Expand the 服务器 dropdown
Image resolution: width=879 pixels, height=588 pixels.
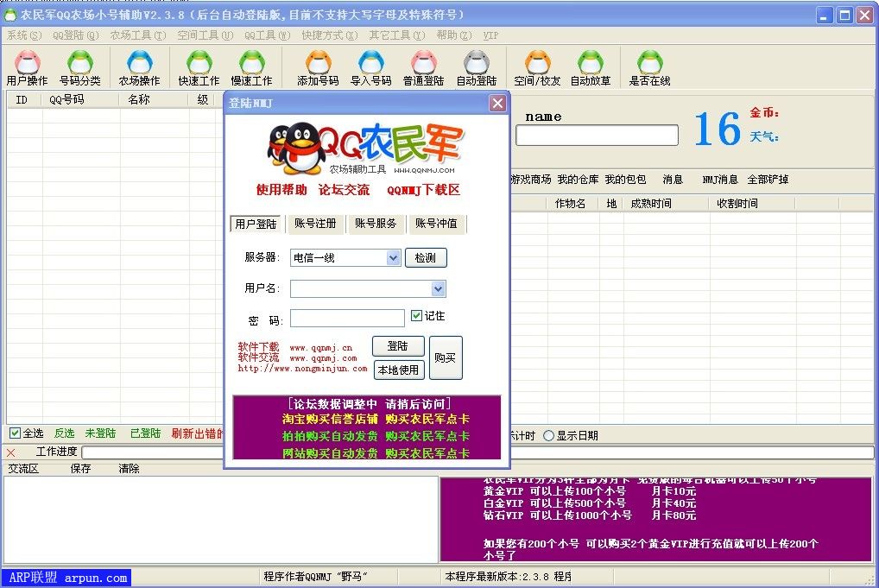click(393, 258)
